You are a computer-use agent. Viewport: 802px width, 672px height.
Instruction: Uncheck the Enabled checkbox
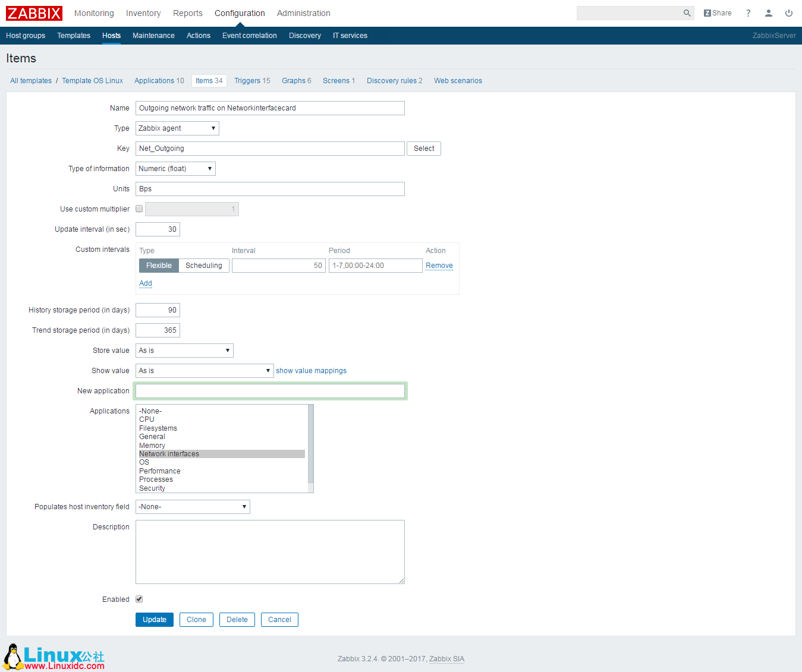[x=139, y=599]
